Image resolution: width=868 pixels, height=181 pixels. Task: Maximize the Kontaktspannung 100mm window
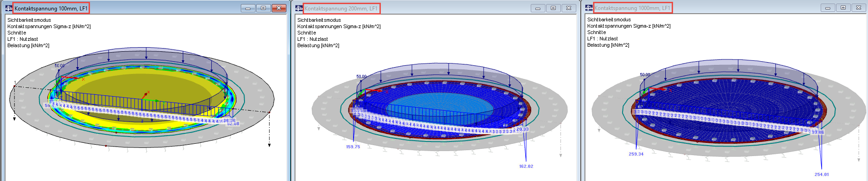click(x=263, y=8)
